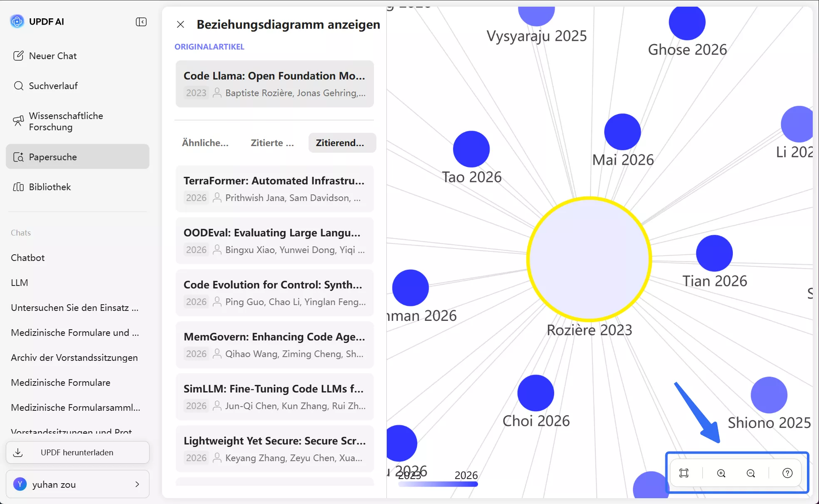Open graph help question-mark icon

point(787,473)
